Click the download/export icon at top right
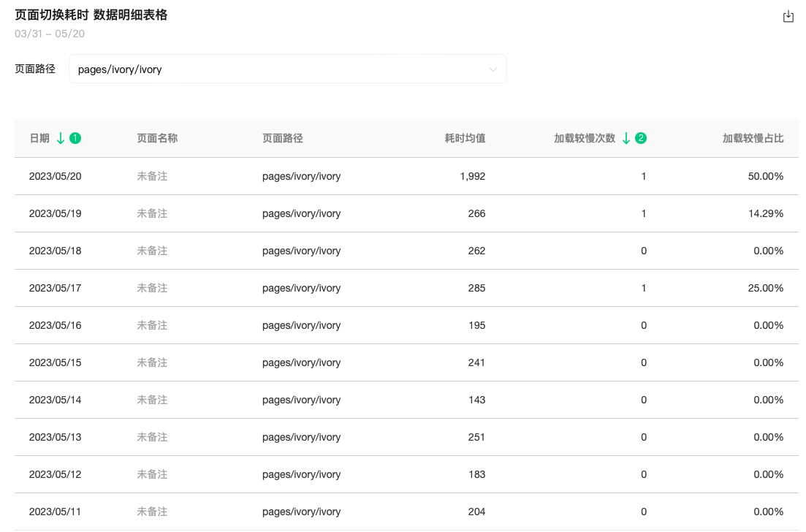 pyautogui.click(x=788, y=17)
